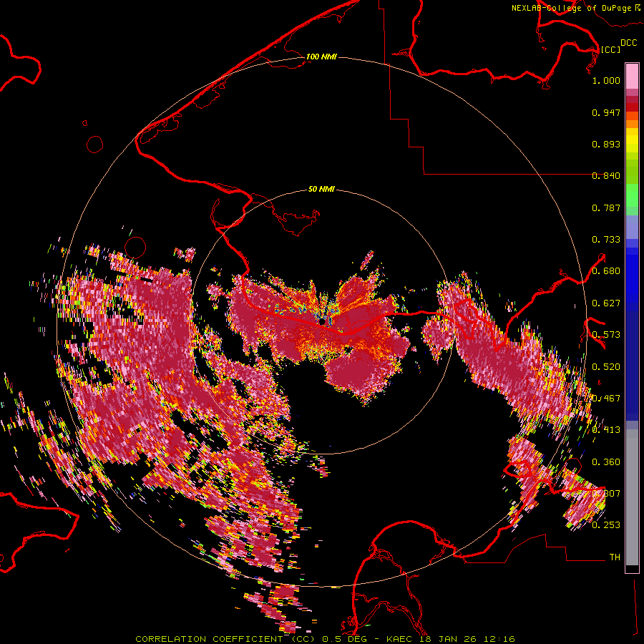Click the 0.680 legend value
This screenshot has height=644, width=644.
point(606,271)
